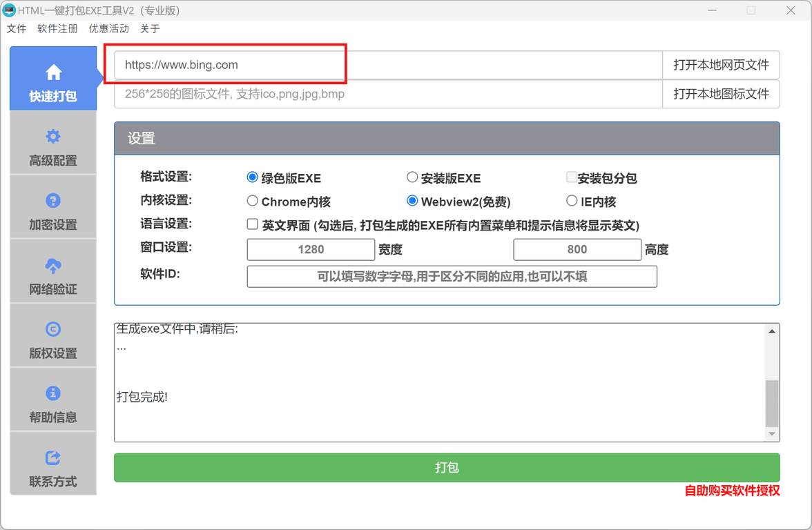
Task: Click the 软件ID input field
Action: pyautogui.click(x=452, y=277)
